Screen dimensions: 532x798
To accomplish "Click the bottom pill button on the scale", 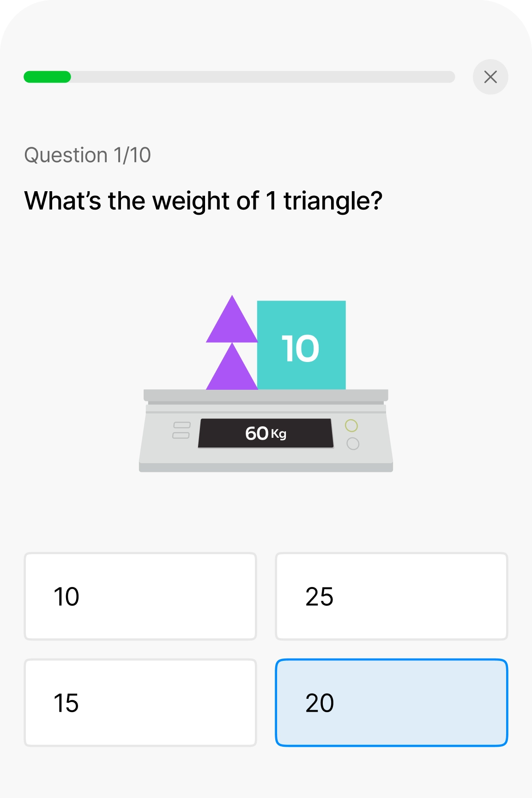I will point(181,435).
